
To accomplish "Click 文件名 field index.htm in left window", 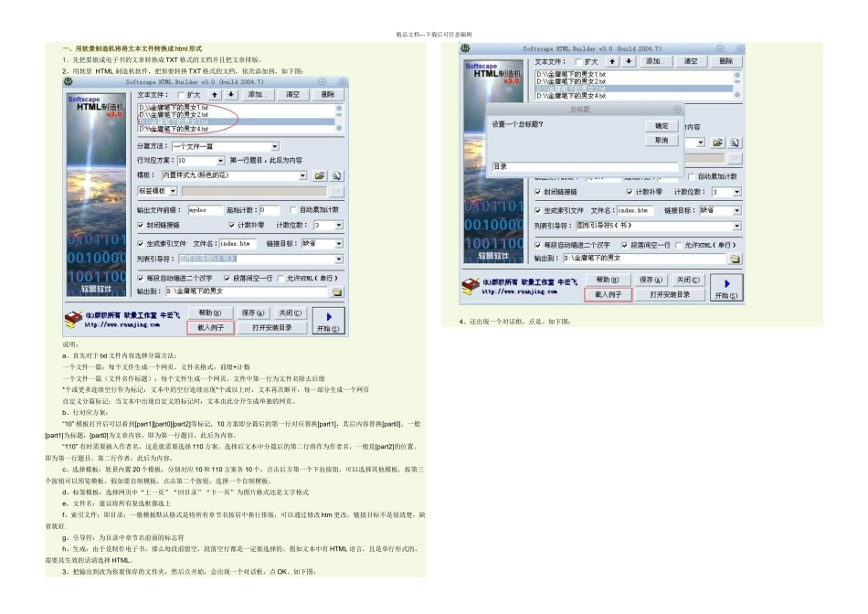I will click(x=238, y=244).
